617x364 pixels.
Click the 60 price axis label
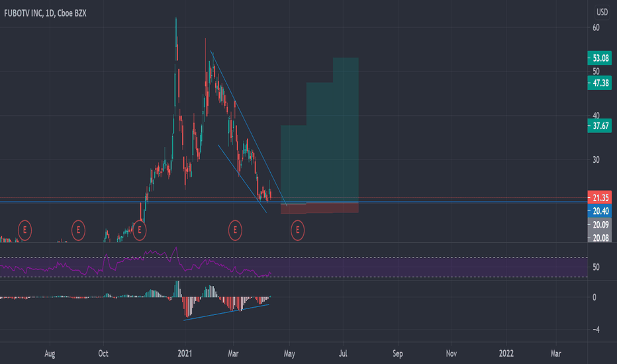click(x=596, y=28)
